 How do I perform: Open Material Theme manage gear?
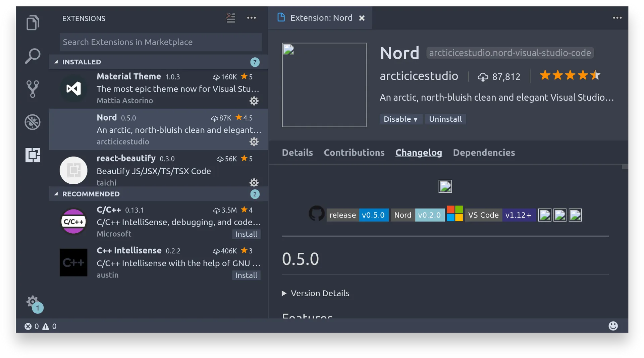254,101
